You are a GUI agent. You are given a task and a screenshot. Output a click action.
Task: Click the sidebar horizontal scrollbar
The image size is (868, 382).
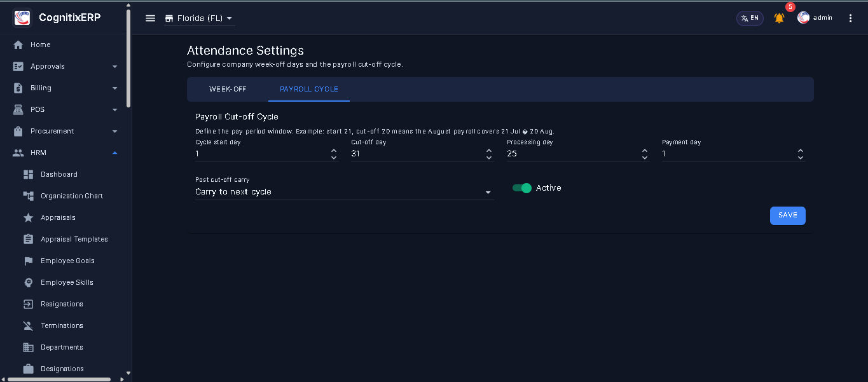click(x=59, y=379)
